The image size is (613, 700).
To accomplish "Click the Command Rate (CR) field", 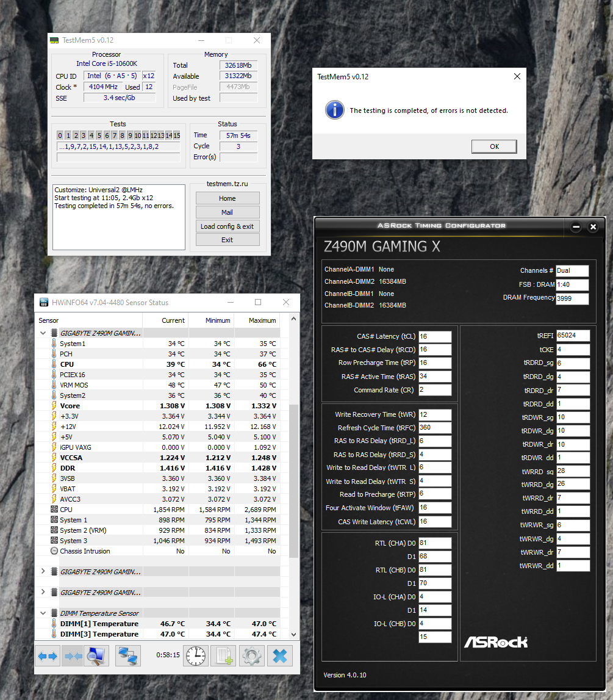I will (x=435, y=390).
